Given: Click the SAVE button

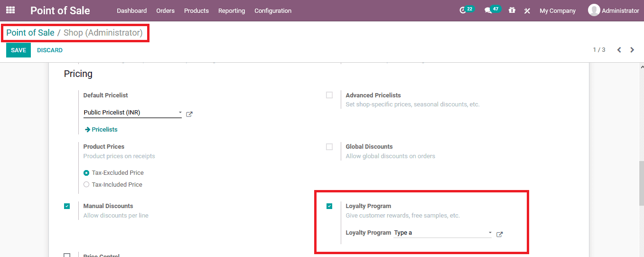Looking at the screenshot, I should [x=19, y=50].
